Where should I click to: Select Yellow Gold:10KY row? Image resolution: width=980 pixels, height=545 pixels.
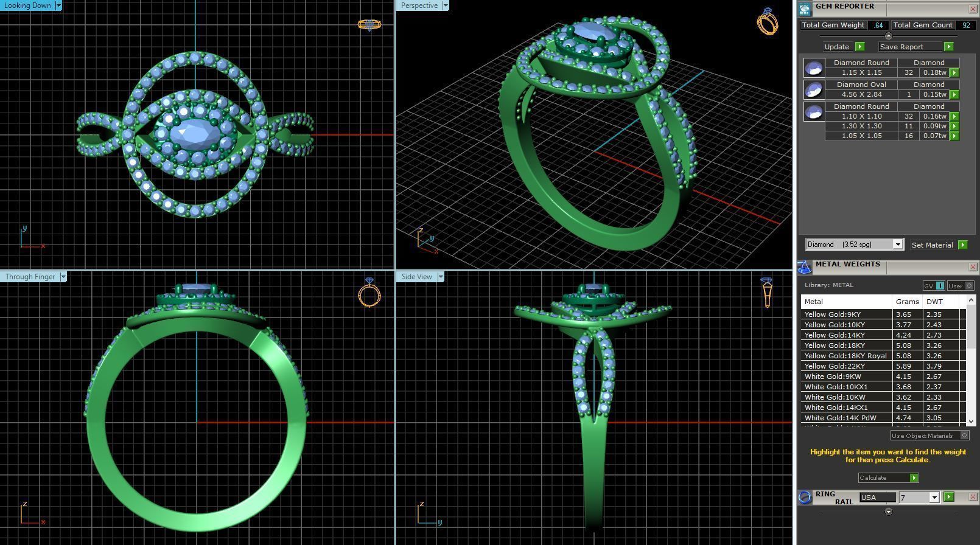click(883, 325)
